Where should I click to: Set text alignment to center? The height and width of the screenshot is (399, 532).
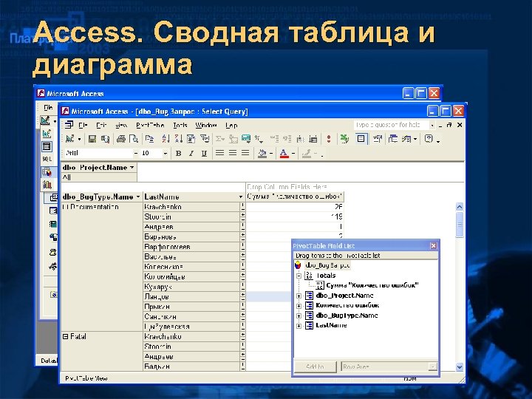pyautogui.click(x=233, y=154)
